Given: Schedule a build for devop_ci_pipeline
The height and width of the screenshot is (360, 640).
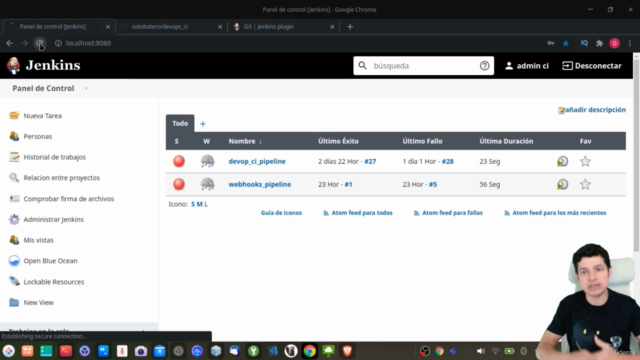Looking at the screenshot, I should click(x=562, y=162).
